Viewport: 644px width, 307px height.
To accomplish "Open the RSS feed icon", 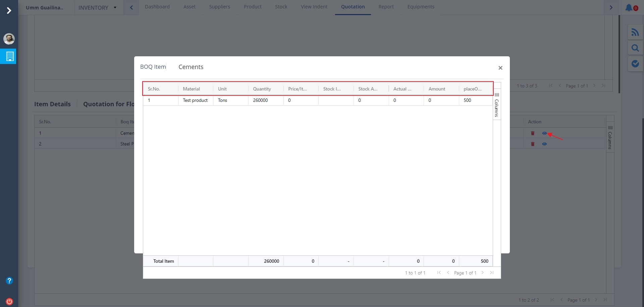I will [635, 32].
